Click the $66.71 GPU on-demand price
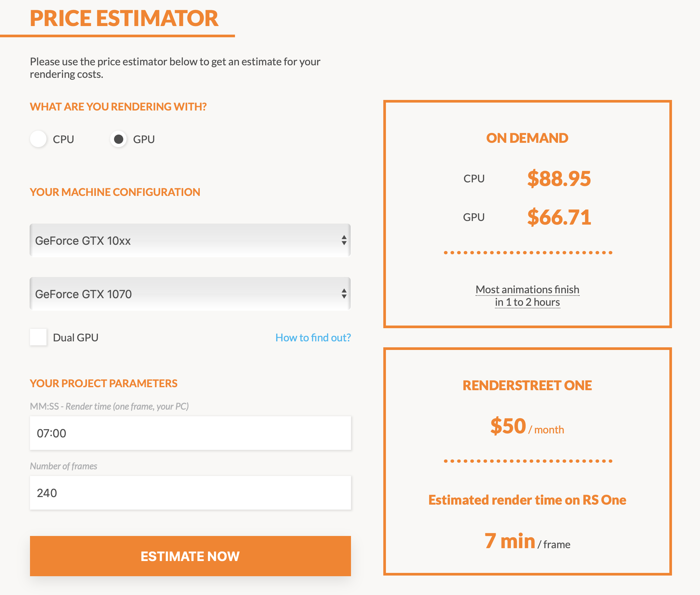700x595 pixels. point(559,217)
